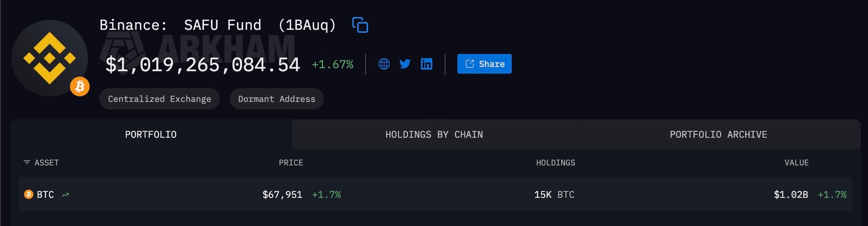Open the asset filter icon

pos(27,162)
